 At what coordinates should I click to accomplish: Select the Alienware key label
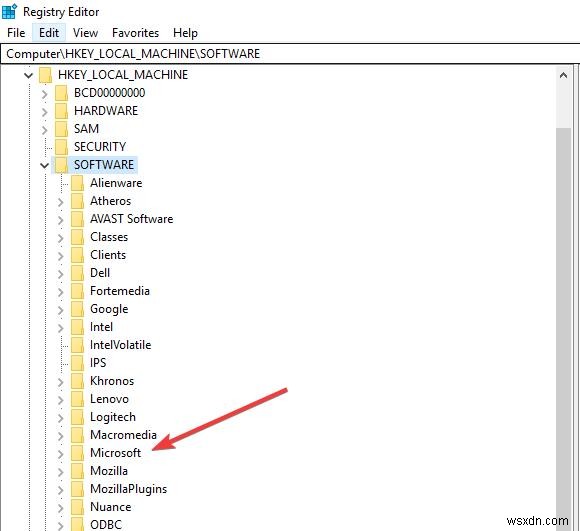[116, 183]
